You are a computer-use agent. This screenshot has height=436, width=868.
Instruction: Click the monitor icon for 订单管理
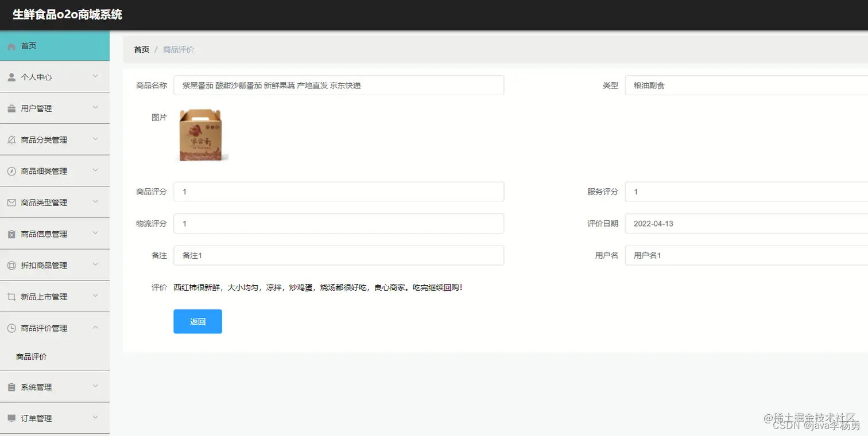[x=11, y=419]
